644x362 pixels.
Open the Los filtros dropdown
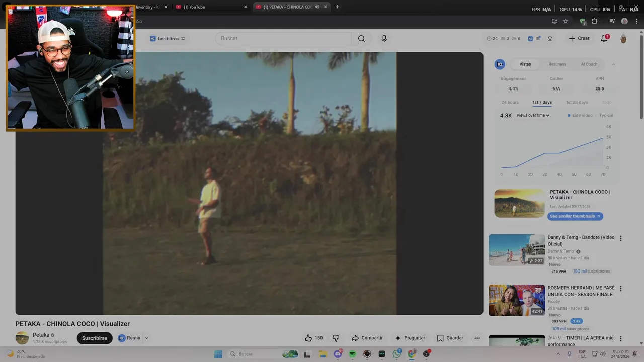[168, 39]
